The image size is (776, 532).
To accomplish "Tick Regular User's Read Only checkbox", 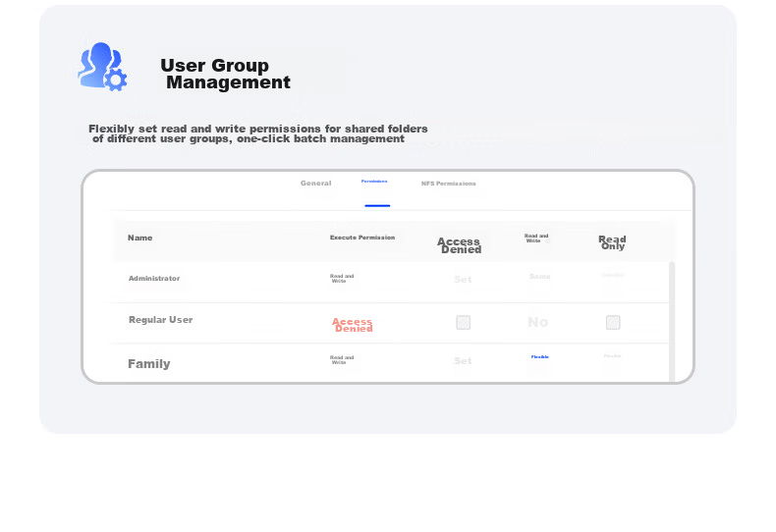I will [613, 323].
